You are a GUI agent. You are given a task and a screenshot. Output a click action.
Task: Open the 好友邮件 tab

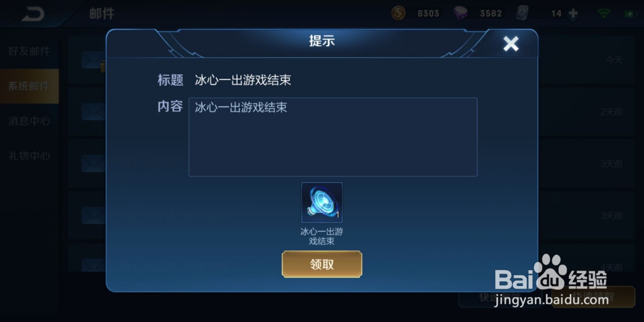tap(29, 51)
